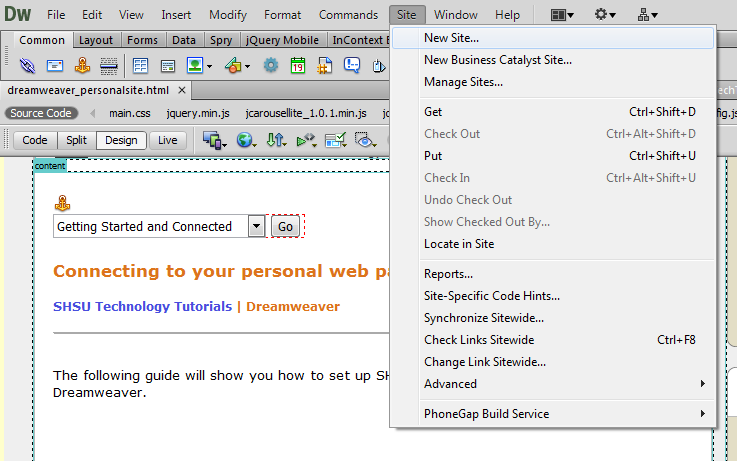Toggle Live view
The height and width of the screenshot is (461, 737).
[167, 141]
